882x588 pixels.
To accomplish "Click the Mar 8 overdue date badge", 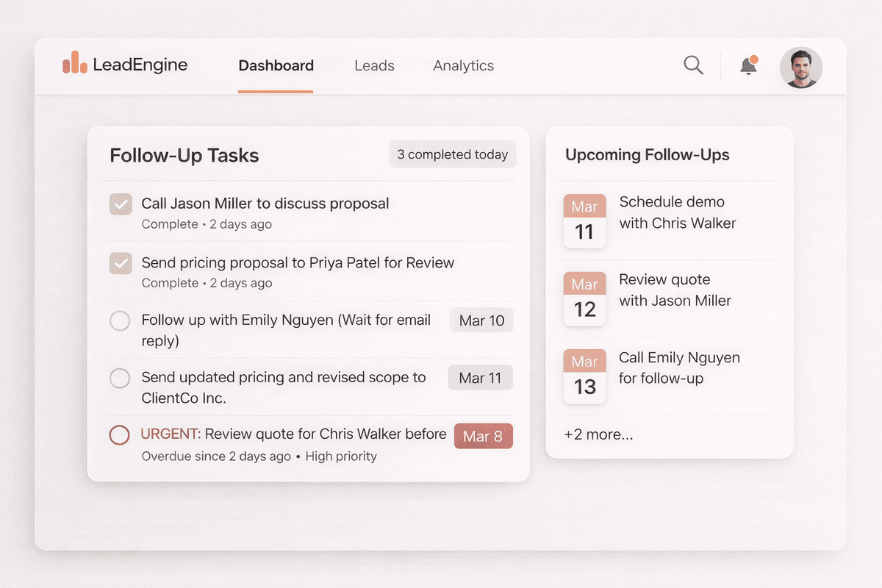I will 483,436.
